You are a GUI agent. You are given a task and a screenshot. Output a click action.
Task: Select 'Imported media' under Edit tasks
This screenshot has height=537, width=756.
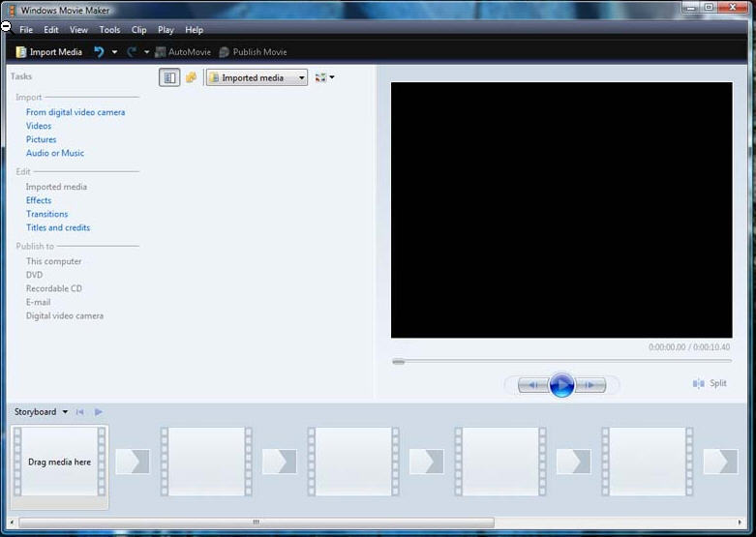click(x=56, y=187)
